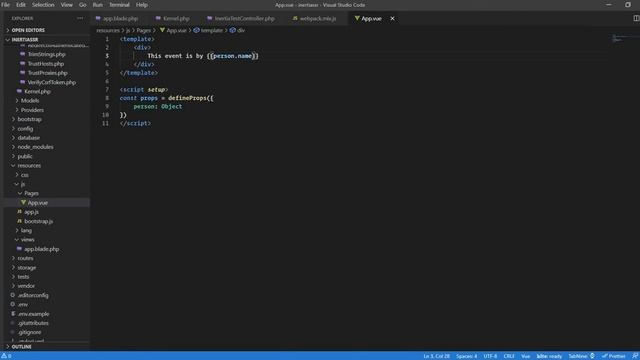Viewport: 640px width, 360px height.
Task: Click Pages in the breadcrumb
Action: 143,31
